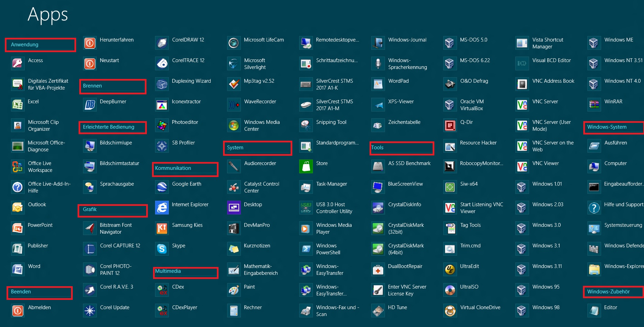Open the Access app icon
The width and height of the screenshot is (644, 327).
(x=17, y=63)
